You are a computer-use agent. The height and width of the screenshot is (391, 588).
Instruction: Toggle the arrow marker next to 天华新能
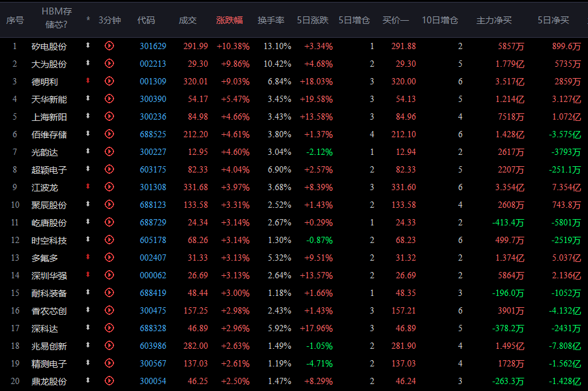pos(88,99)
